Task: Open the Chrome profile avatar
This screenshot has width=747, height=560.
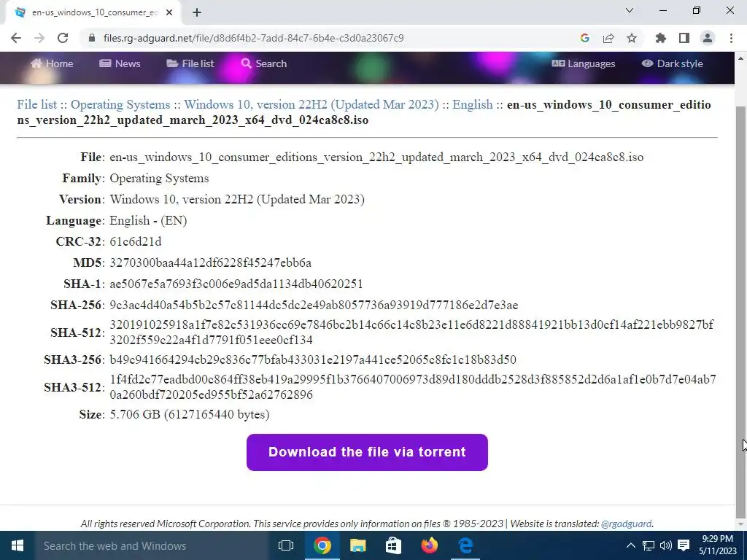Action: tap(708, 38)
